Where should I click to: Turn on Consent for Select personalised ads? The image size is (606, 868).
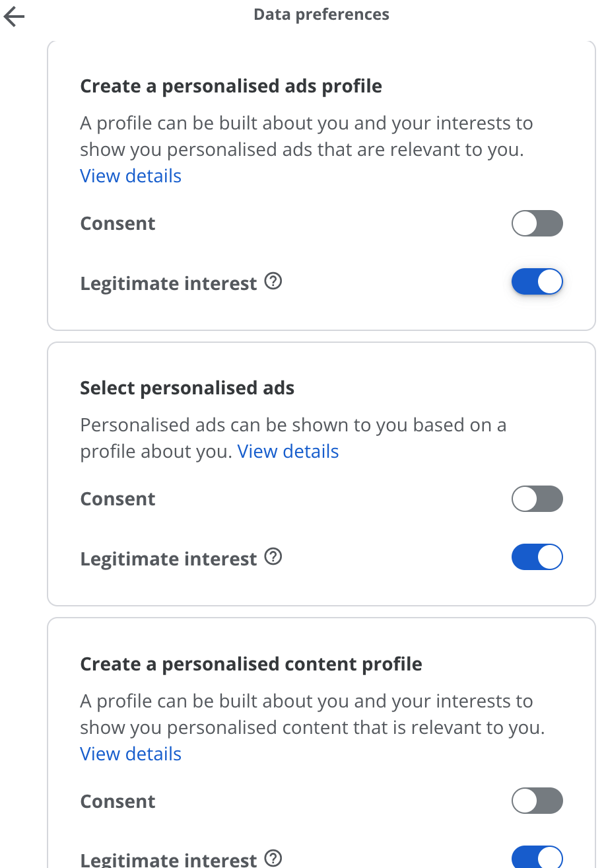point(537,499)
